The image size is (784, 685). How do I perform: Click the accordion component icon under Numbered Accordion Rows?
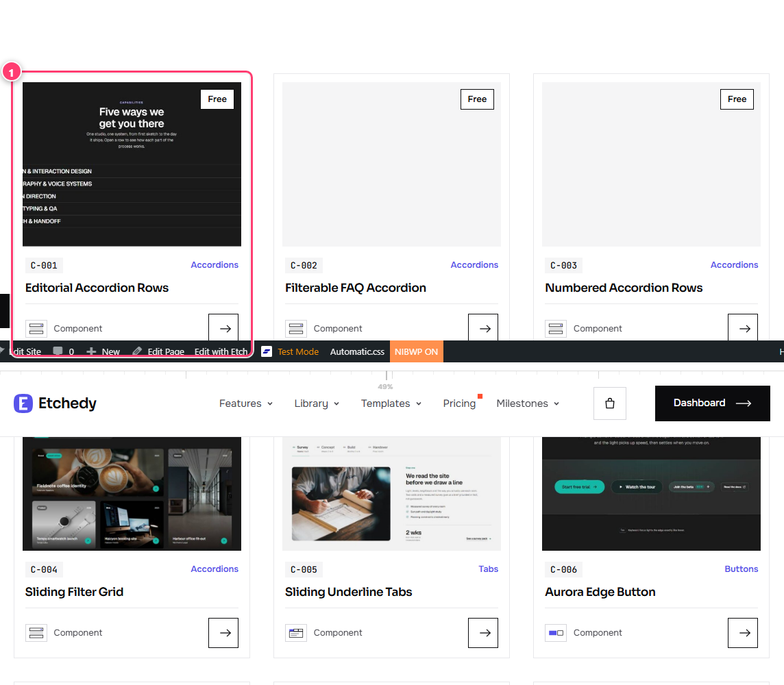click(556, 329)
